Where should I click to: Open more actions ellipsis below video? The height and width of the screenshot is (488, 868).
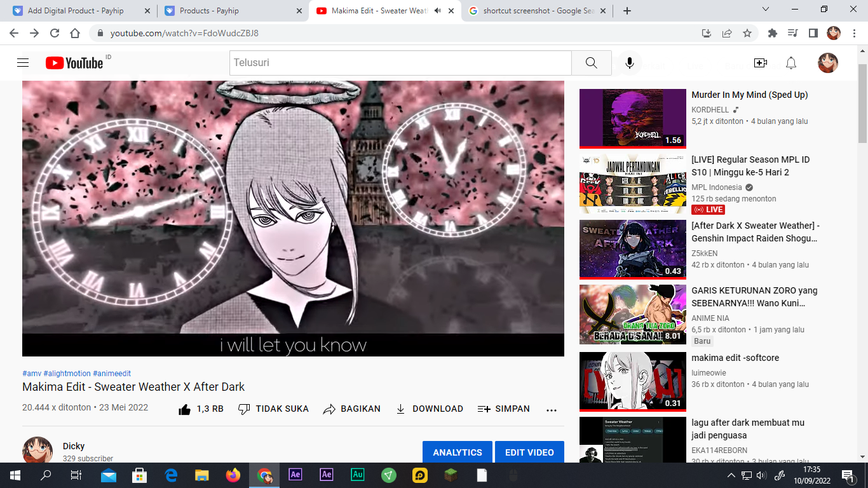[551, 410]
